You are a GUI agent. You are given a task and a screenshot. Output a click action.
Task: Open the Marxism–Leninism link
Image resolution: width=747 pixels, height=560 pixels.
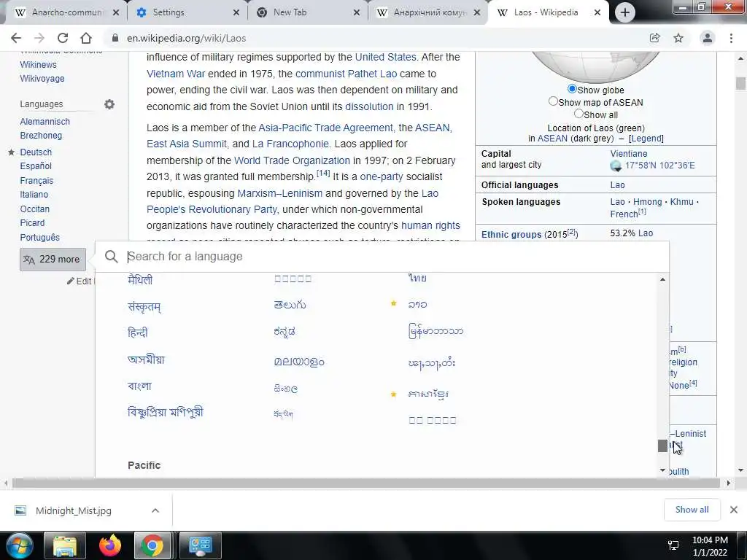(x=279, y=193)
